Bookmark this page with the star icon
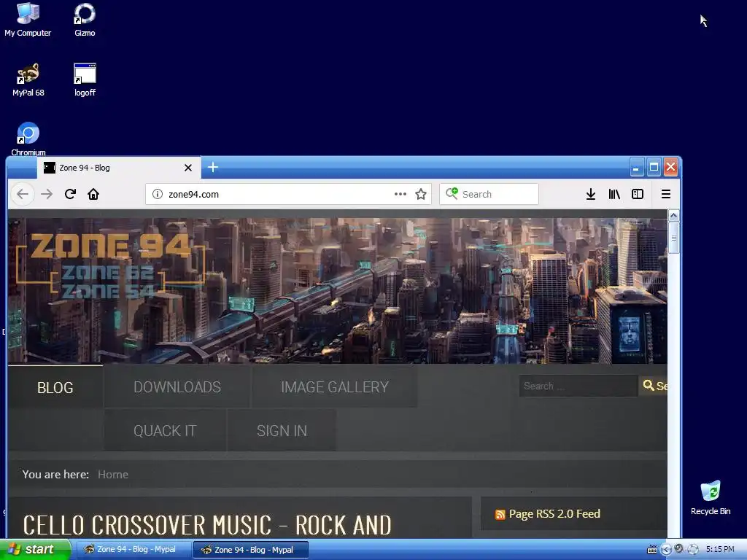 pyautogui.click(x=421, y=194)
